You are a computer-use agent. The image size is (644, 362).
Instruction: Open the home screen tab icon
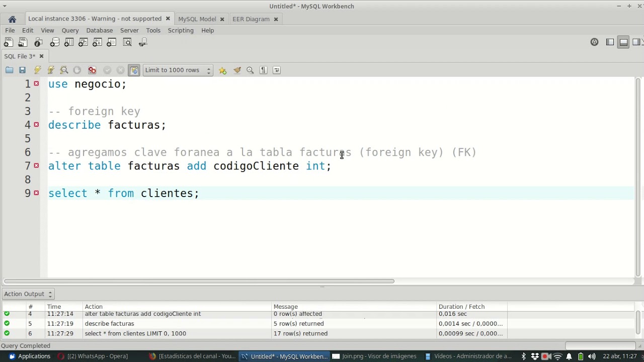coord(12,19)
